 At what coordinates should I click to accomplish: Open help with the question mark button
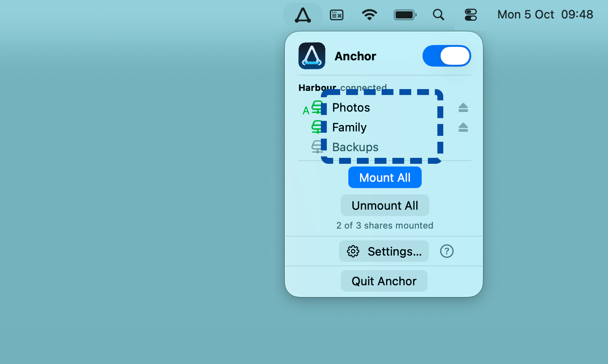446,251
